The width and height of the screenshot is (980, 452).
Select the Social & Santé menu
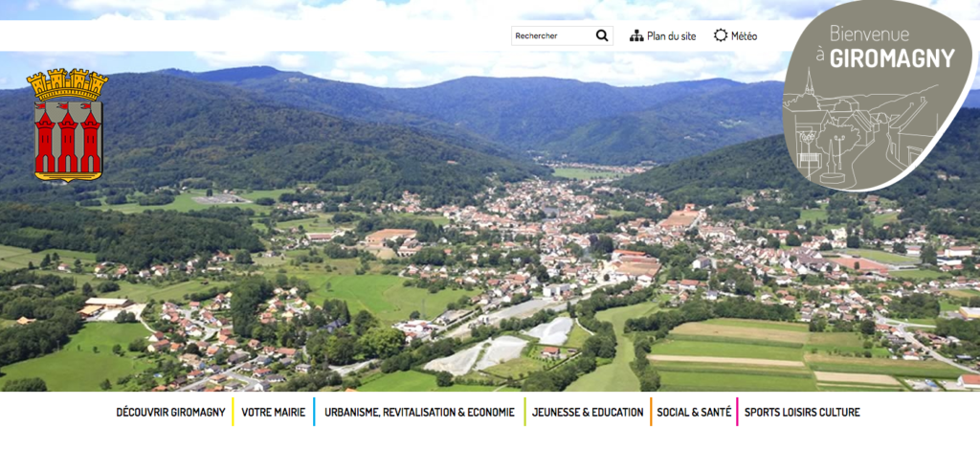[x=694, y=412]
